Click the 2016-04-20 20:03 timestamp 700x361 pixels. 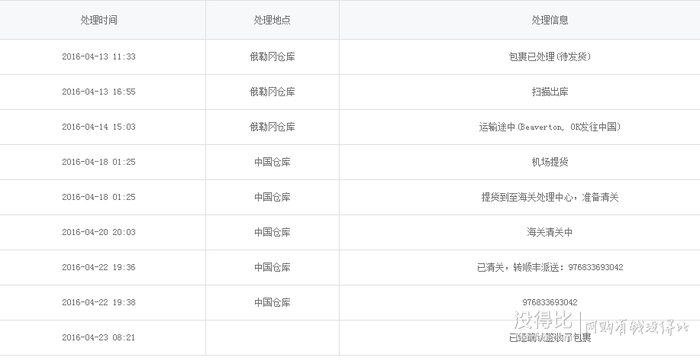[x=99, y=232]
